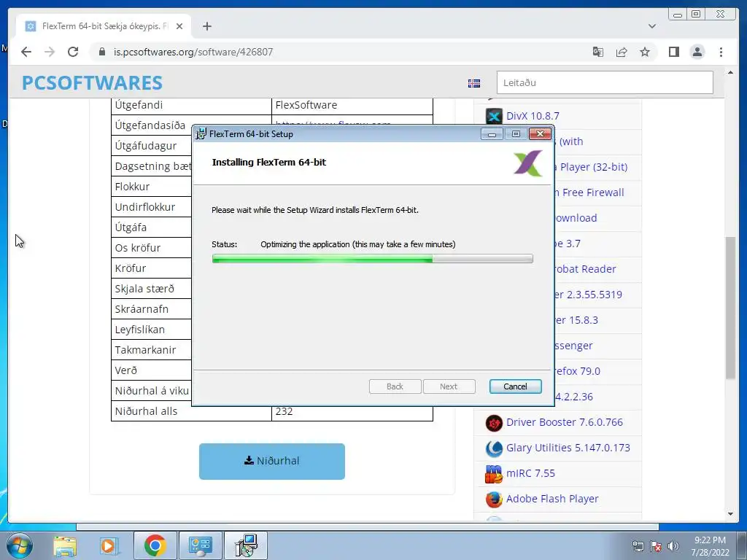
Task: Click the Niðurhal download button
Action: (x=272, y=461)
